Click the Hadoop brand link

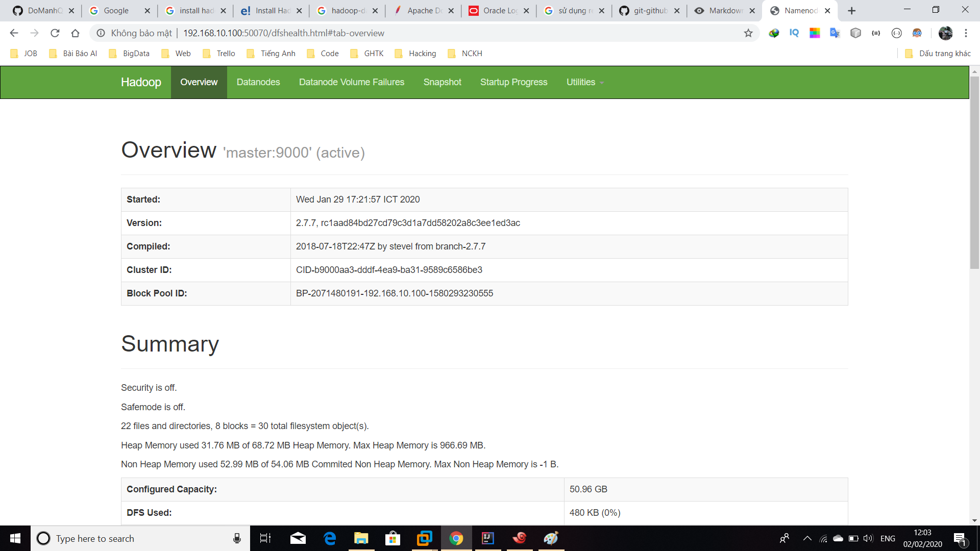(141, 82)
